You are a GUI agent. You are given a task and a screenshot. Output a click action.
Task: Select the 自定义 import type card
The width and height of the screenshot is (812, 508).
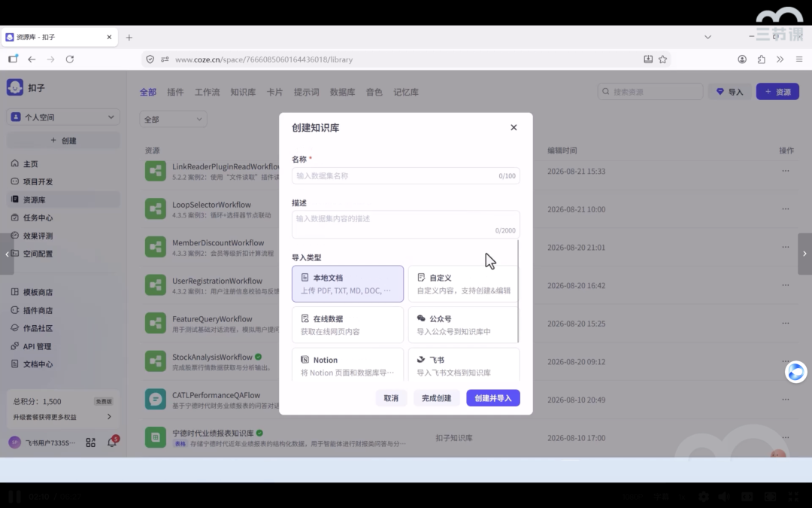462,284
